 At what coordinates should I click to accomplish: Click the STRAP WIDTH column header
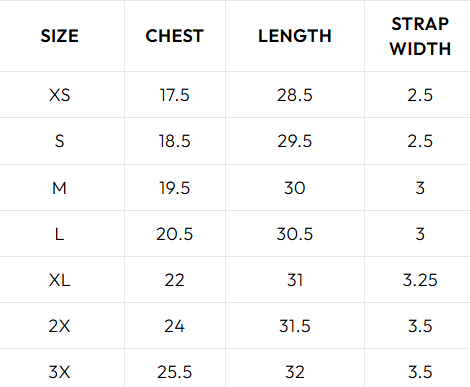click(420, 36)
